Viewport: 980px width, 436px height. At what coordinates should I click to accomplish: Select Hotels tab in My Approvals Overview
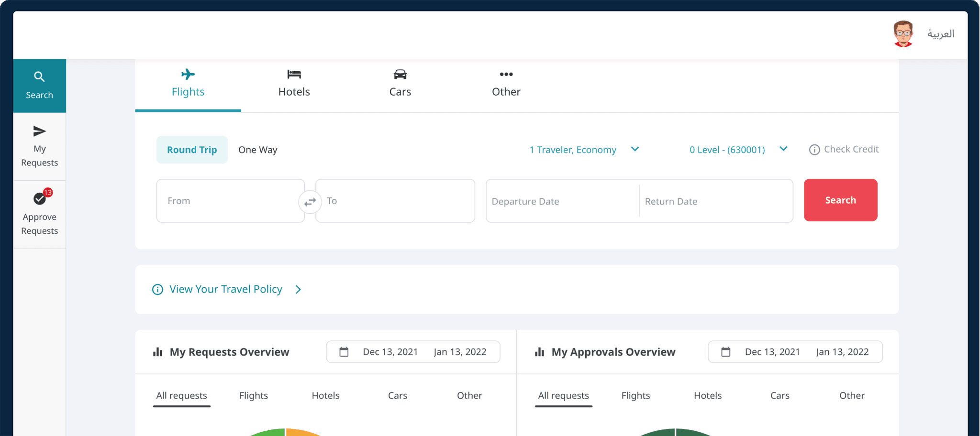pyautogui.click(x=708, y=396)
